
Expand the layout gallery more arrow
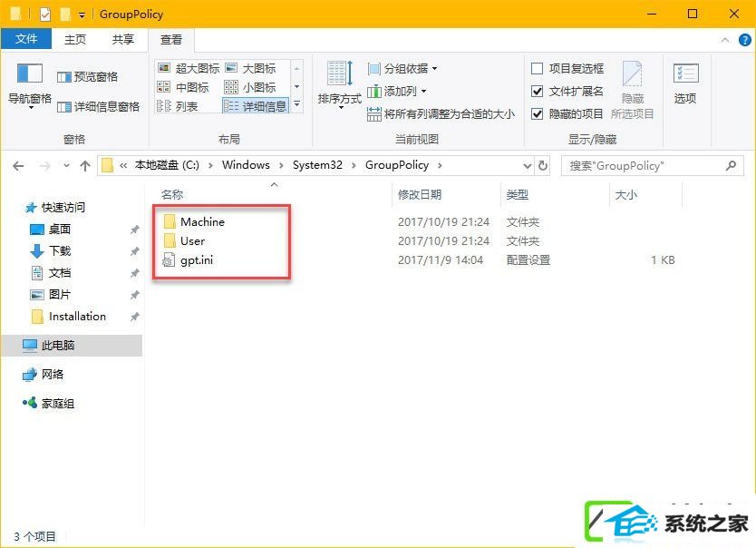pyautogui.click(x=297, y=104)
